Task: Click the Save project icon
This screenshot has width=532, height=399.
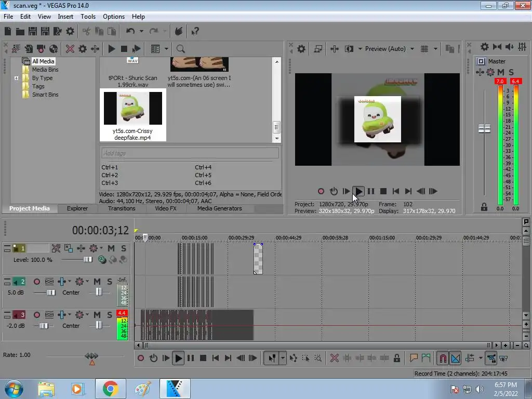Action: [33, 32]
